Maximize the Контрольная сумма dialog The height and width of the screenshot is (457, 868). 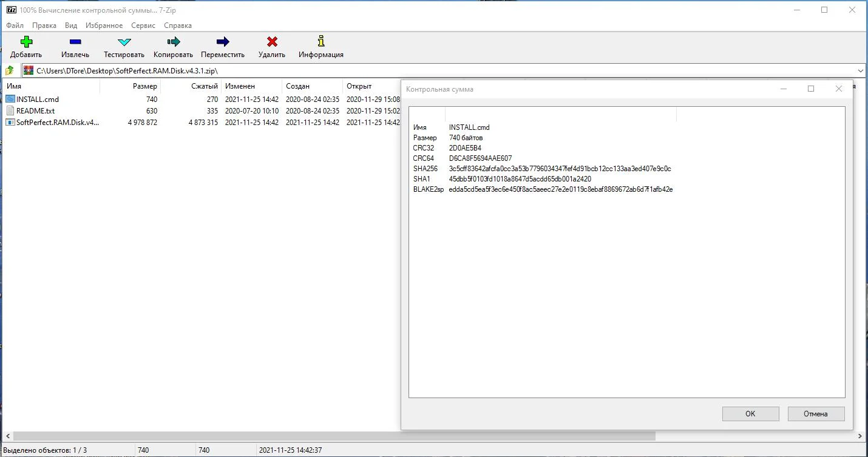(811, 89)
